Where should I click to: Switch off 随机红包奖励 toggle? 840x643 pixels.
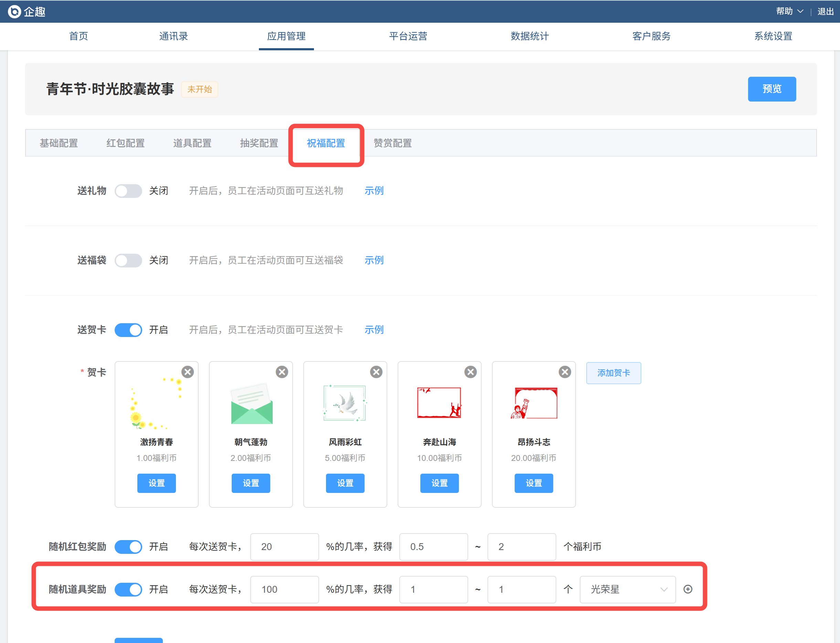coord(128,547)
